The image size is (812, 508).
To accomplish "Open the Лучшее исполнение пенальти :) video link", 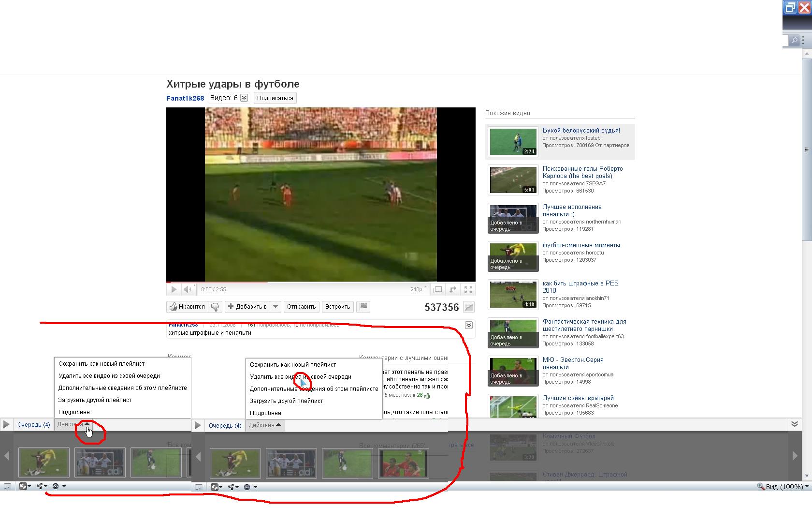I will tap(572, 210).
